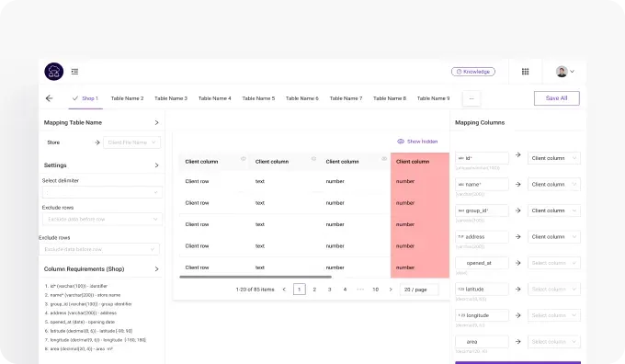Toggle the sidebar menu collapse icon
This screenshot has height=364, width=625.
click(74, 72)
